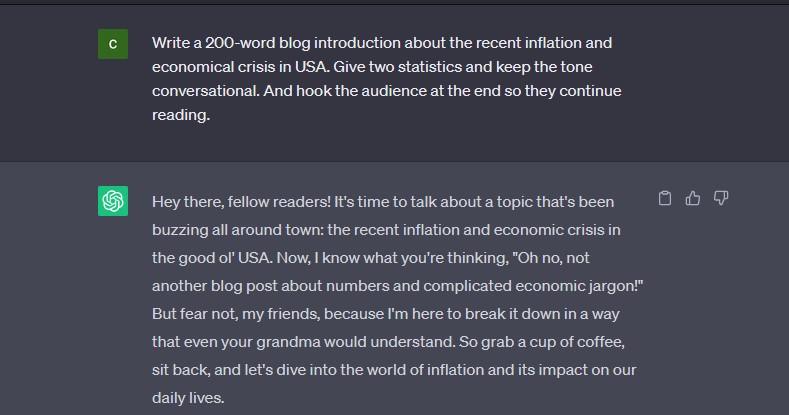Select the phrase "economical crisis in USA"
The height and width of the screenshot is (415, 789).
(241, 67)
